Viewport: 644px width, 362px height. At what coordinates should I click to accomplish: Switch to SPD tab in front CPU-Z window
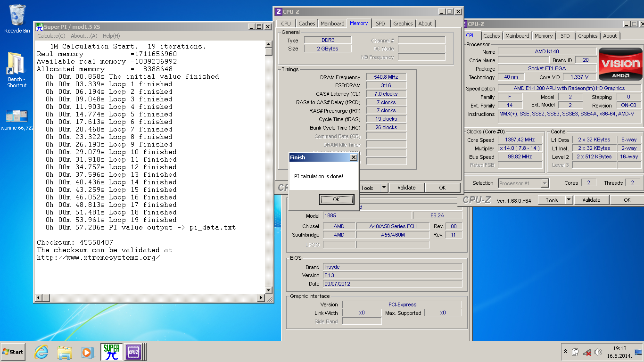380,24
